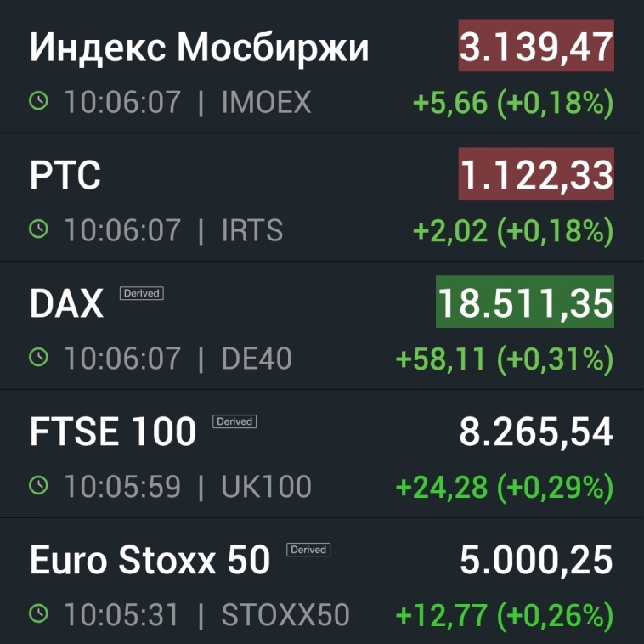The width and height of the screenshot is (644, 644).
Task: Click the green highlighted price 18.511,35
Action: pos(524,304)
